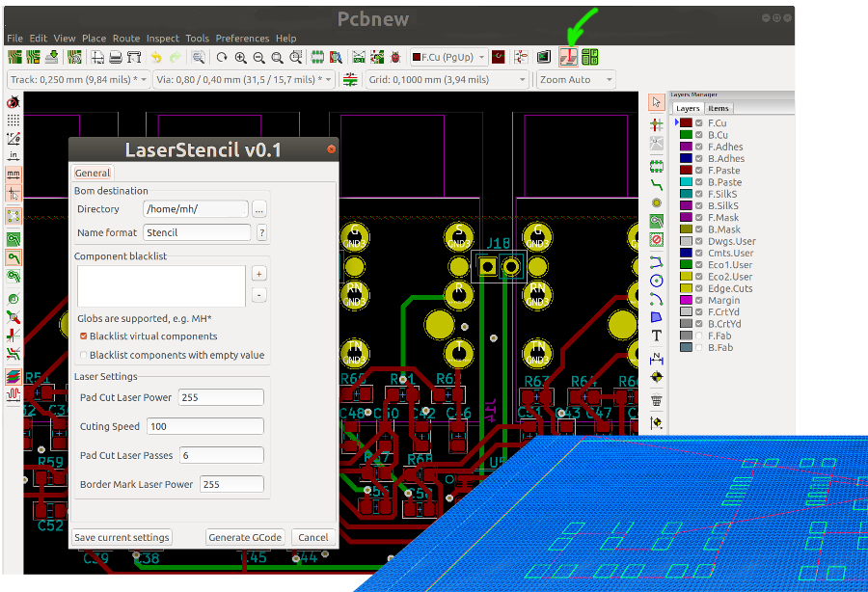
Task: Open the Print board icon
Action: coord(116,57)
